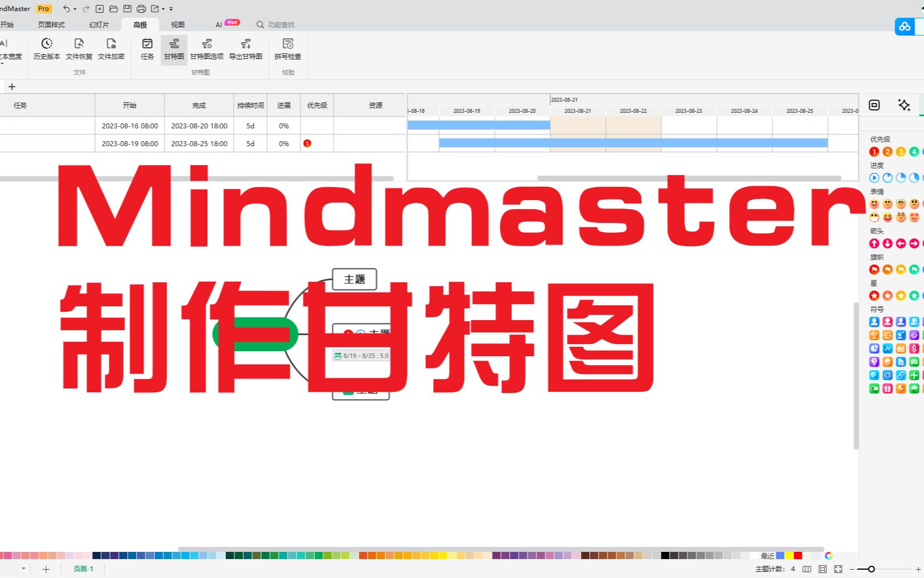Click the 8/19 - 8/25 task date tag
924x578 pixels.
(x=361, y=356)
